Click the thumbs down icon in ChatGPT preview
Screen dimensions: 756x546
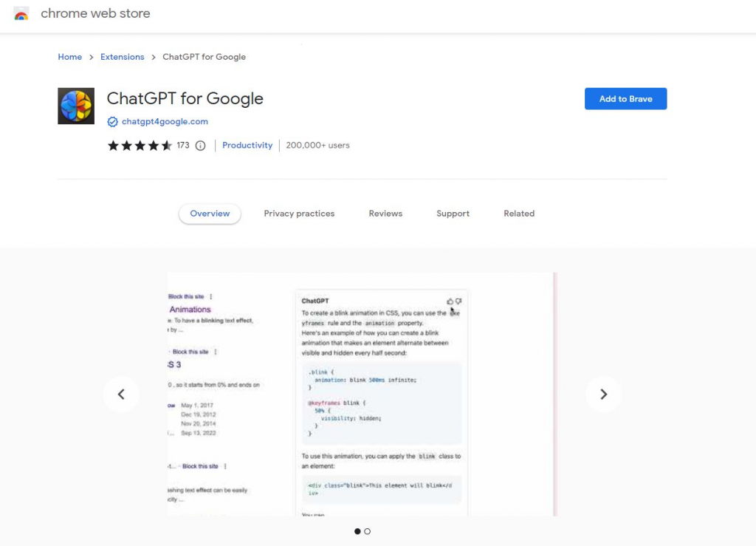point(459,301)
